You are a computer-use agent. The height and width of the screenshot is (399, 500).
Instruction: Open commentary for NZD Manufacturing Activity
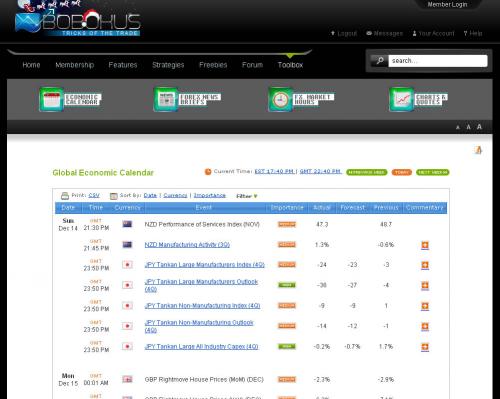(425, 245)
